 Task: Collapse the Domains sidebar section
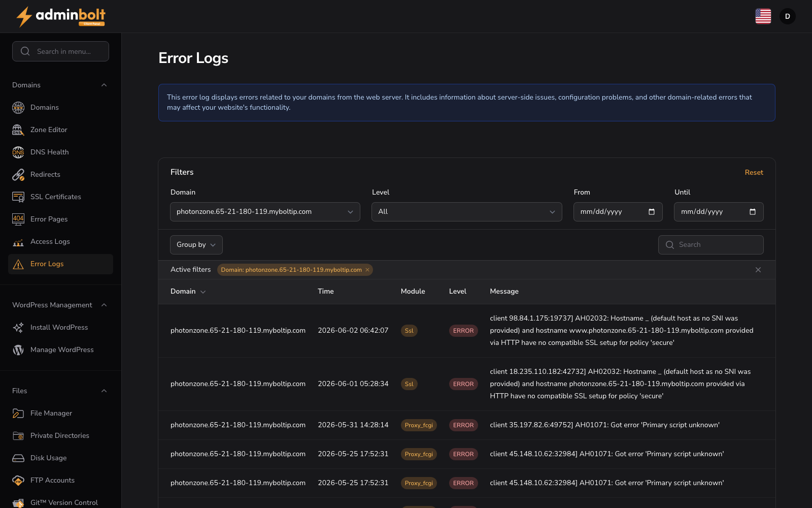point(104,85)
